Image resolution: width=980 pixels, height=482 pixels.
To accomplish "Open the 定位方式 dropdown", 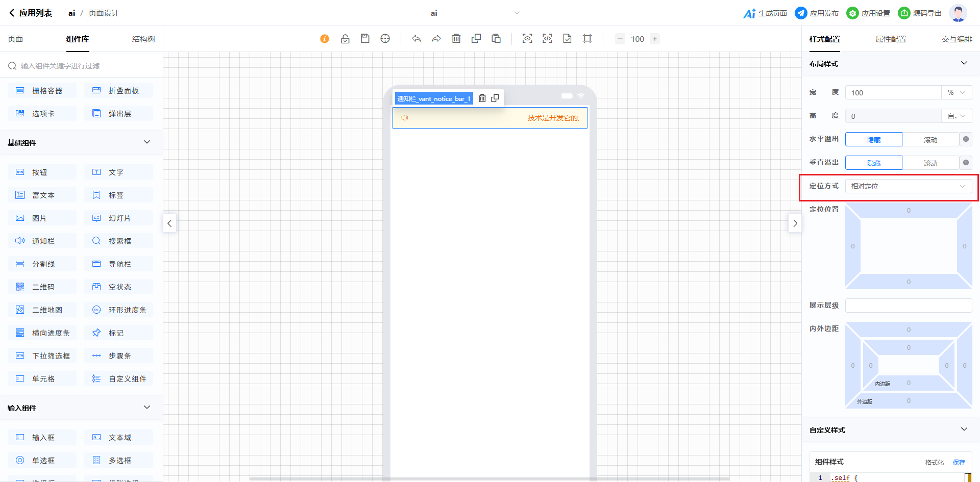I will 908,186.
